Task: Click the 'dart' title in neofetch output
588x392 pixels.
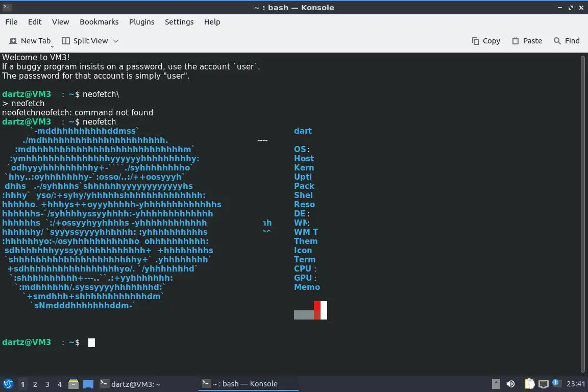Action: (303, 131)
